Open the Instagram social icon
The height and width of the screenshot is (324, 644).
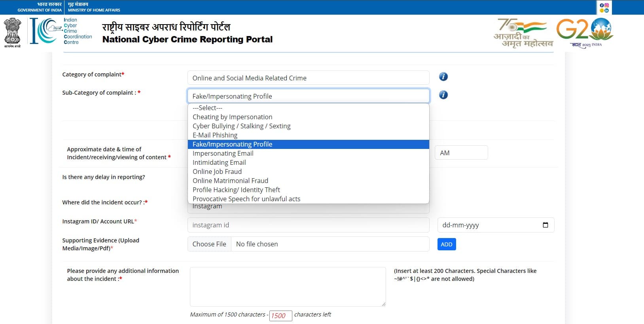tap(607, 5)
